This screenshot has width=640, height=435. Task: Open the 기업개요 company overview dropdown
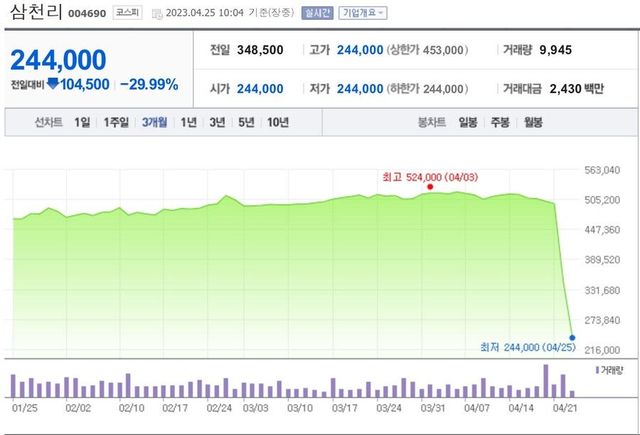(x=364, y=14)
